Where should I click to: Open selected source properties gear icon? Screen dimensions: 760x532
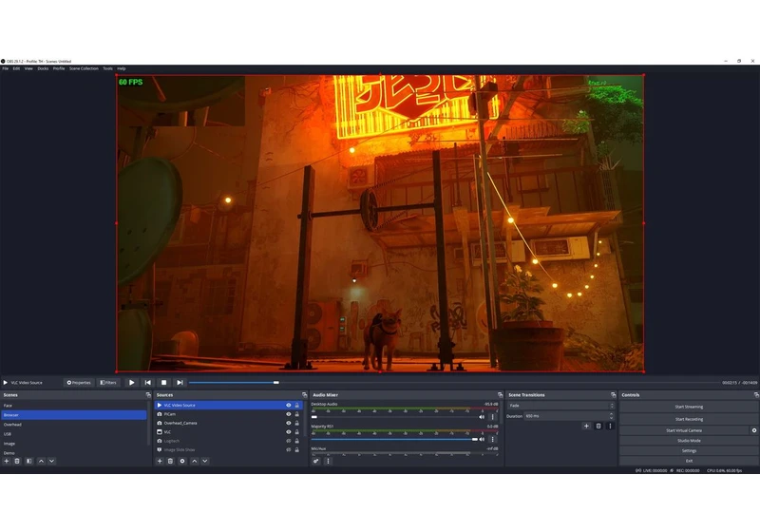click(x=182, y=461)
